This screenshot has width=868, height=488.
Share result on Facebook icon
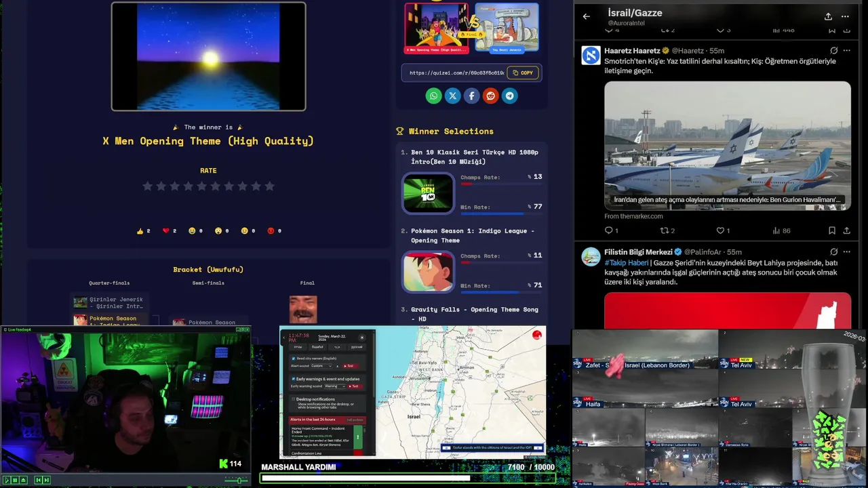click(471, 96)
